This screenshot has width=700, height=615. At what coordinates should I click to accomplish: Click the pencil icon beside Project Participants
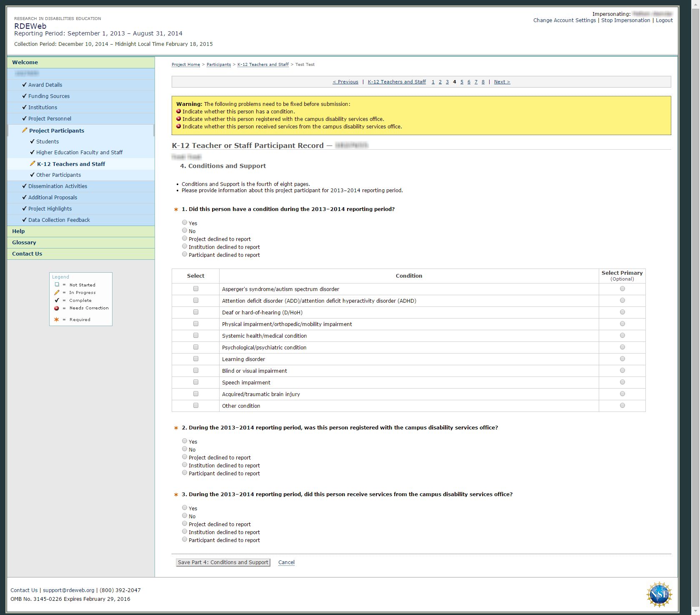click(25, 131)
